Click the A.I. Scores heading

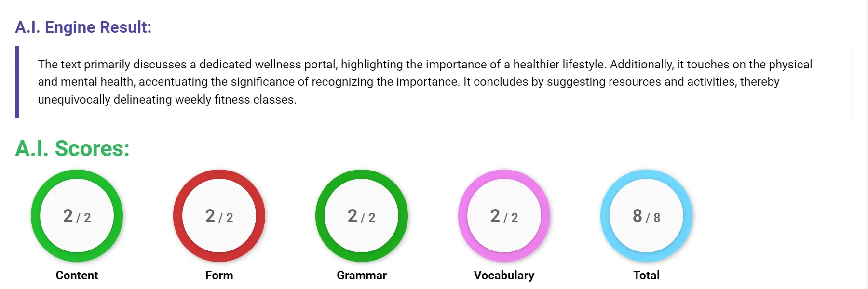tap(71, 149)
